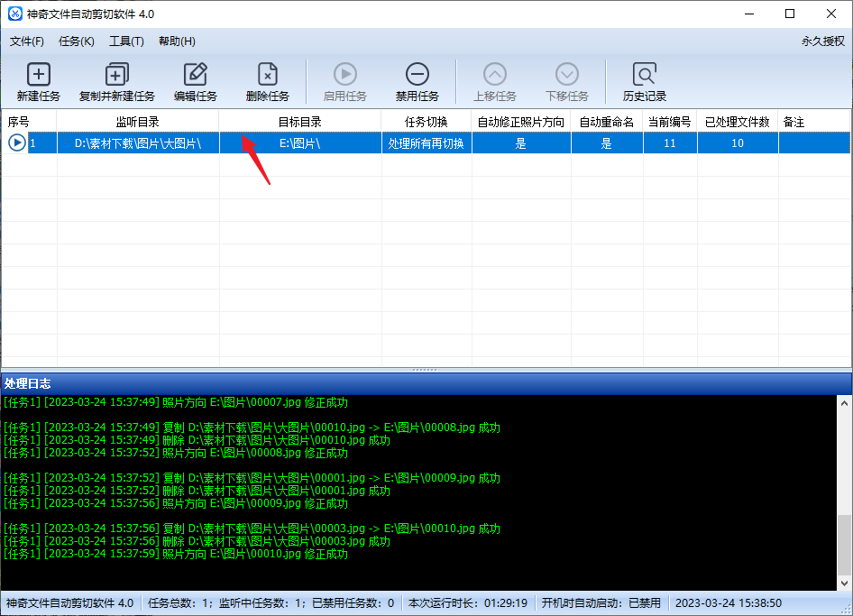
Task: Click the 监听目录 column header
Action: pyautogui.click(x=137, y=121)
